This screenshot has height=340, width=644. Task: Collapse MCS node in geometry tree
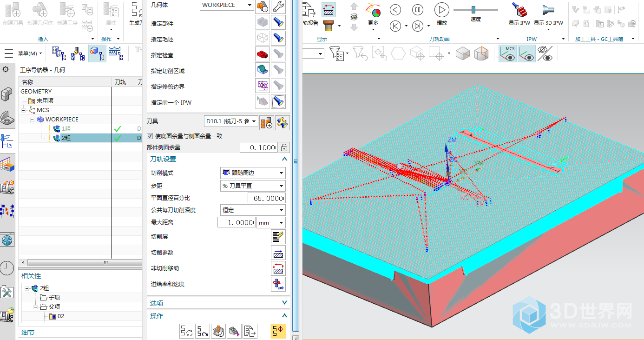point(23,110)
